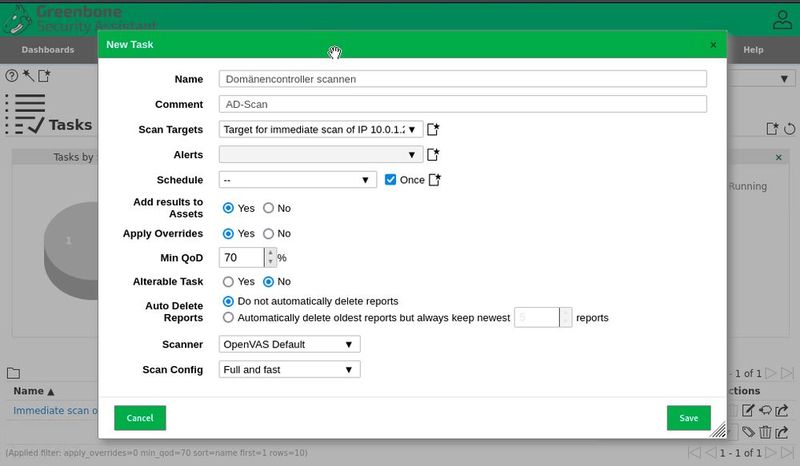
Task: Open Scan Config dropdown showing Full and fast
Action: pyautogui.click(x=289, y=370)
